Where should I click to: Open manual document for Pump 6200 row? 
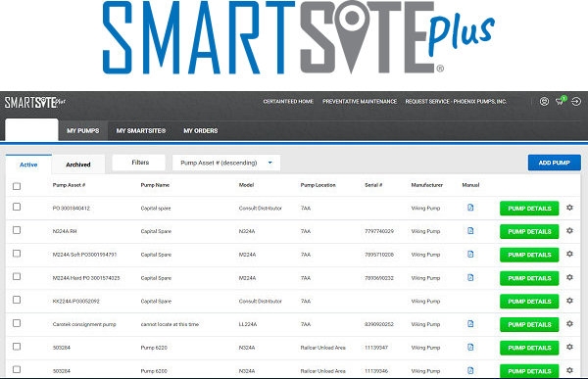pos(470,370)
